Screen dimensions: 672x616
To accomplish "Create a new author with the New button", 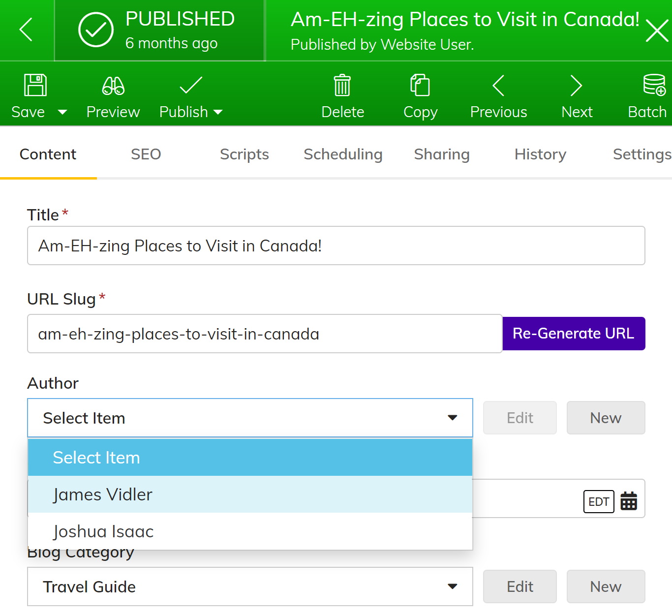I will pos(606,418).
